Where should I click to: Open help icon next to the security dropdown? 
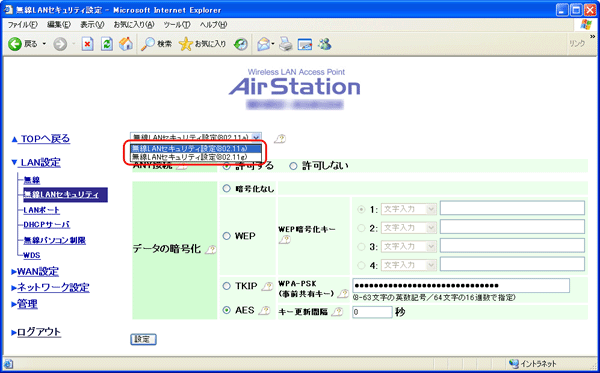click(280, 138)
